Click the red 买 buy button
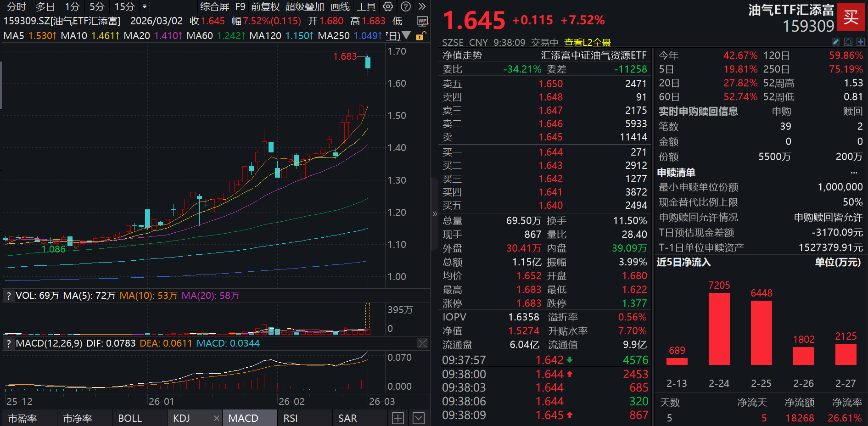868x426 pixels. pyautogui.click(x=851, y=17)
